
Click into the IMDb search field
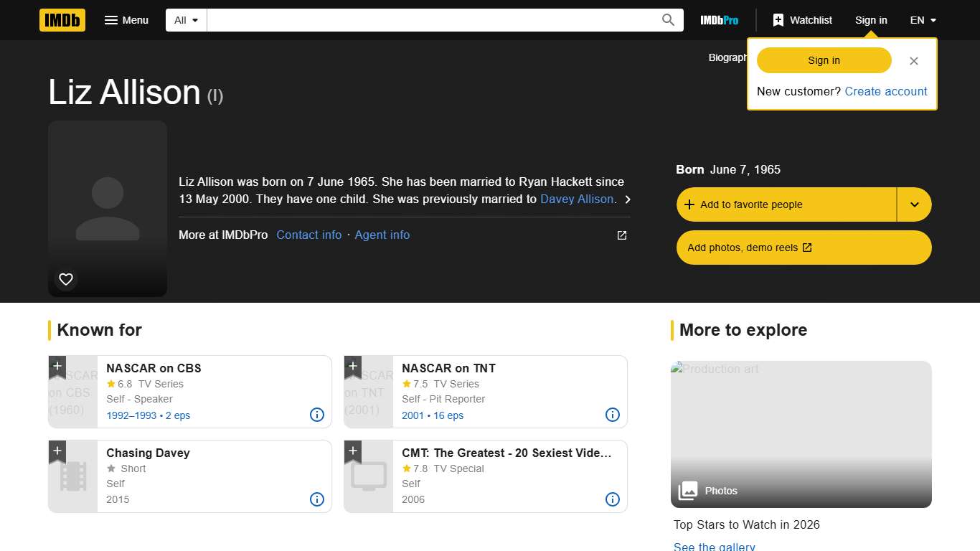pyautogui.click(x=430, y=20)
